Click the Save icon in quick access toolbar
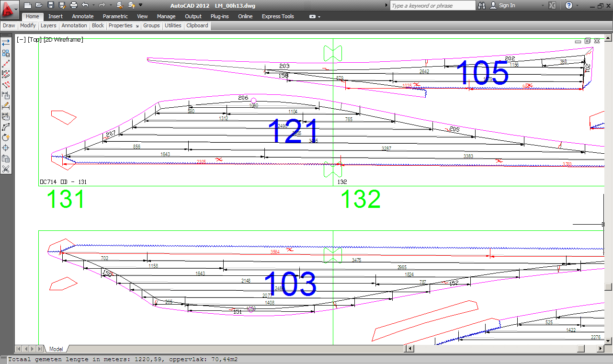 pos(50,5)
